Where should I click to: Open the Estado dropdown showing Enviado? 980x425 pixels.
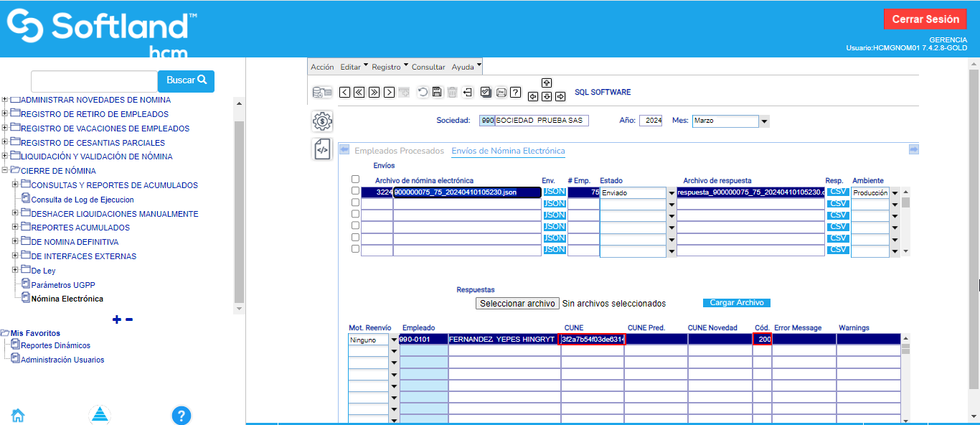coord(672,192)
